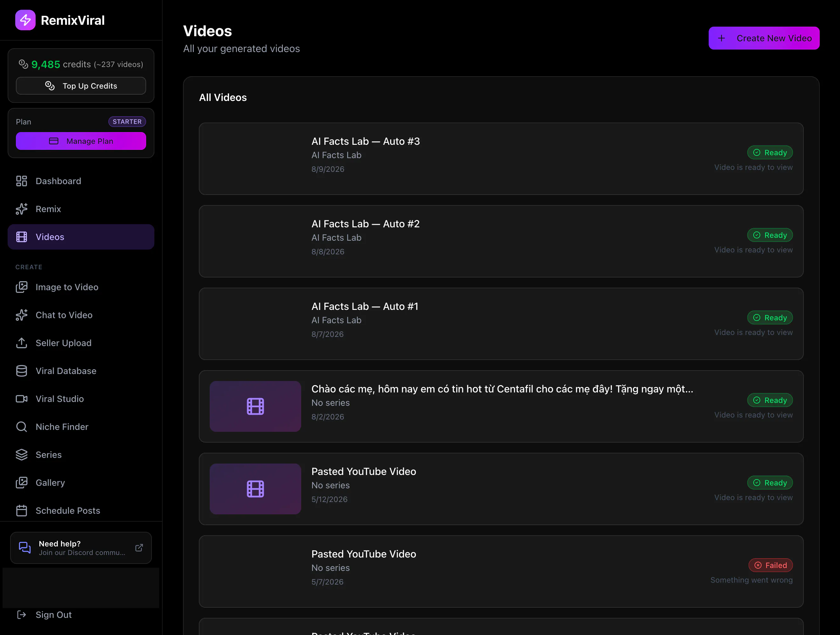The image size is (840, 635).
Task: Click the Failed cross icon on 5/7/2026 video
Action: tap(758, 565)
